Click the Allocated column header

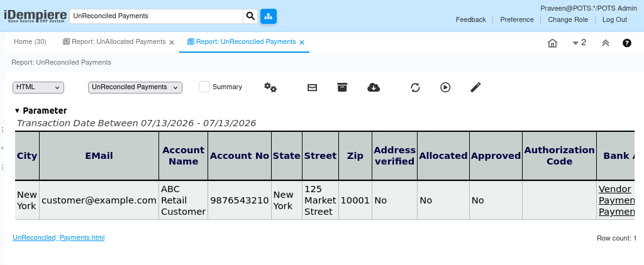pyautogui.click(x=443, y=156)
